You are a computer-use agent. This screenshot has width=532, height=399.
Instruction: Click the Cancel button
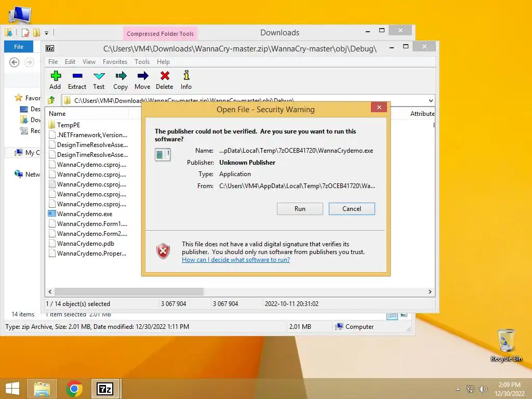pyautogui.click(x=352, y=209)
